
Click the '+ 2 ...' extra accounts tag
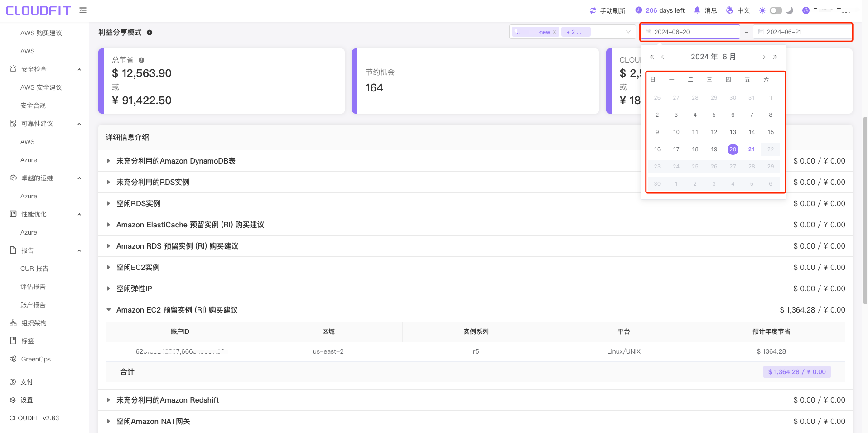576,32
